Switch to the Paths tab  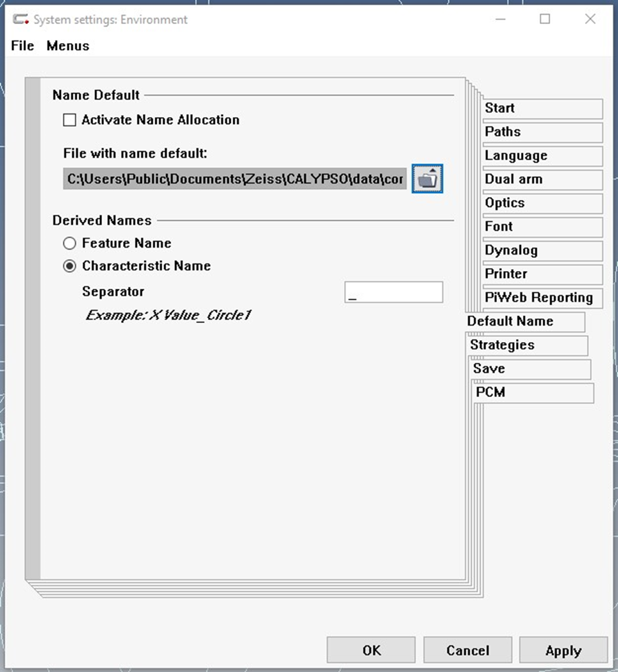point(543,132)
